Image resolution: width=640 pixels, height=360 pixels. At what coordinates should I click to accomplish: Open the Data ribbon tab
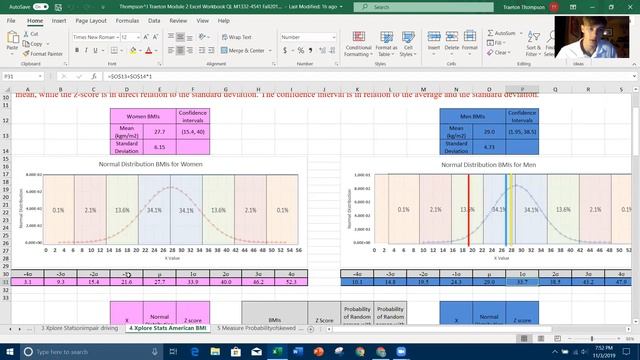coord(154,20)
